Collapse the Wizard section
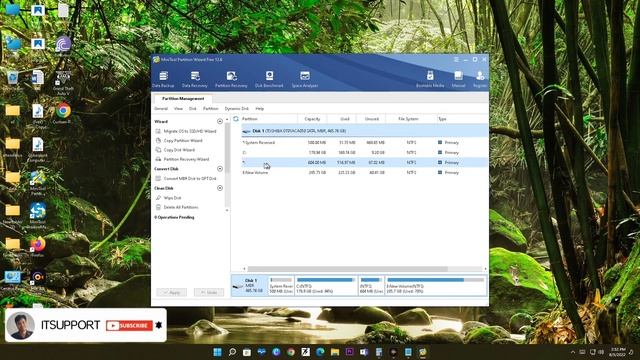The width and height of the screenshot is (640, 360). (220, 121)
